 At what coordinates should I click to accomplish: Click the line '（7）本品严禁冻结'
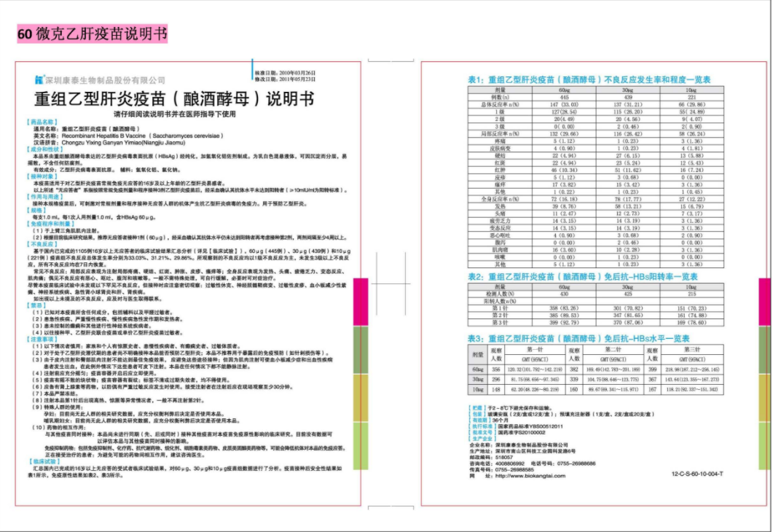pos(55,394)
